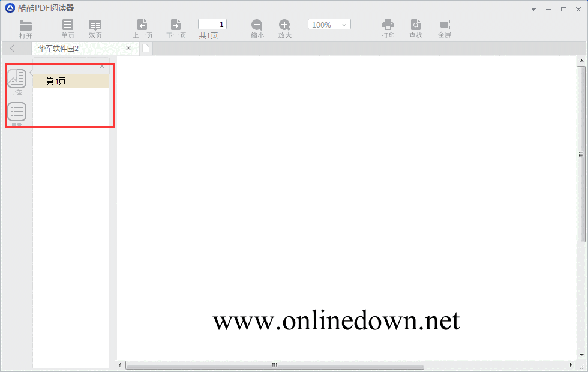588x372 pixels.
Task: Open the 书签 bookmarks panel
Action: coord(17,82)
